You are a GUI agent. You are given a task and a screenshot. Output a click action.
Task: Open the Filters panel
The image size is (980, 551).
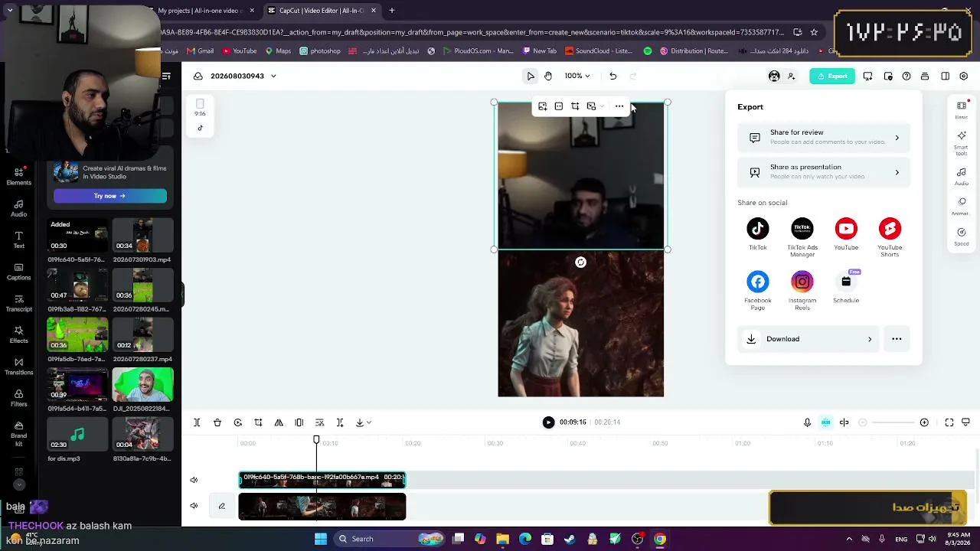click(x=19, y=398)
